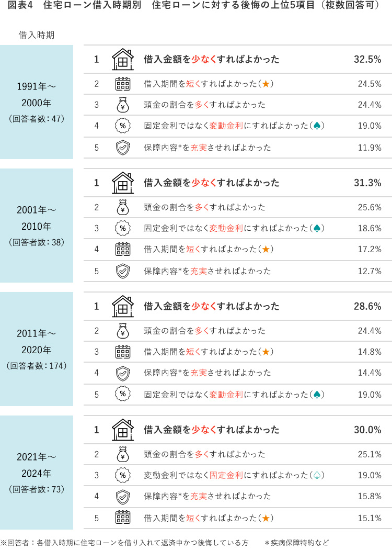Viewport: 392px width, 550px height.
Task: Click the 32.5% value in the top row
Action: [367, 59]
